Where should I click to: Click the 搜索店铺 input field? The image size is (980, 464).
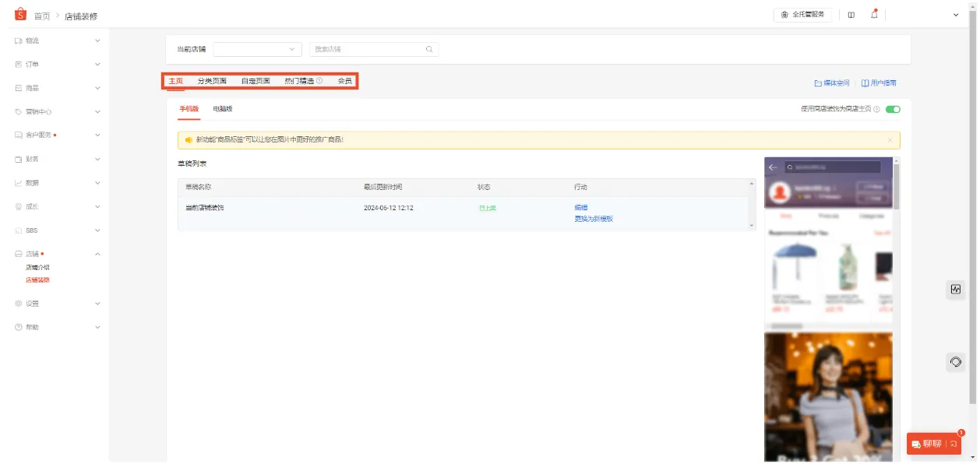point(366,49)
